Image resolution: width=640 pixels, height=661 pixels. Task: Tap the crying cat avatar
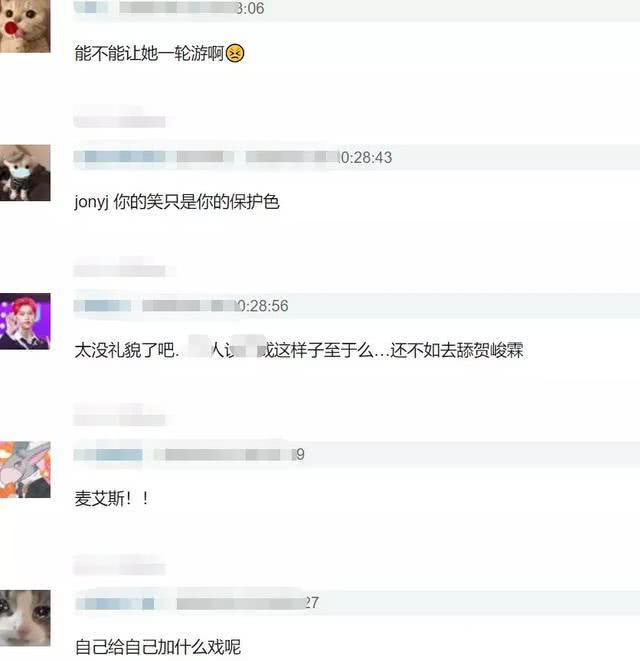[25, 618]
